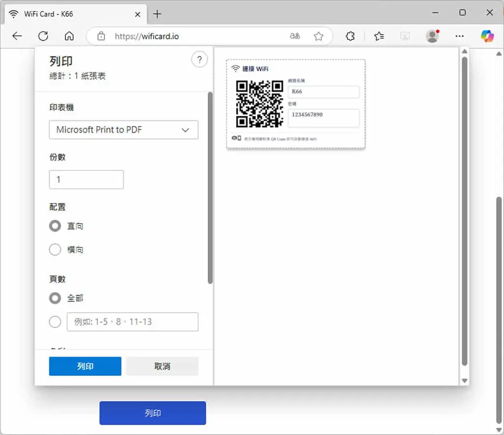
Task: Click the address bar URL wificard.io
Action: tap(147, 36)
